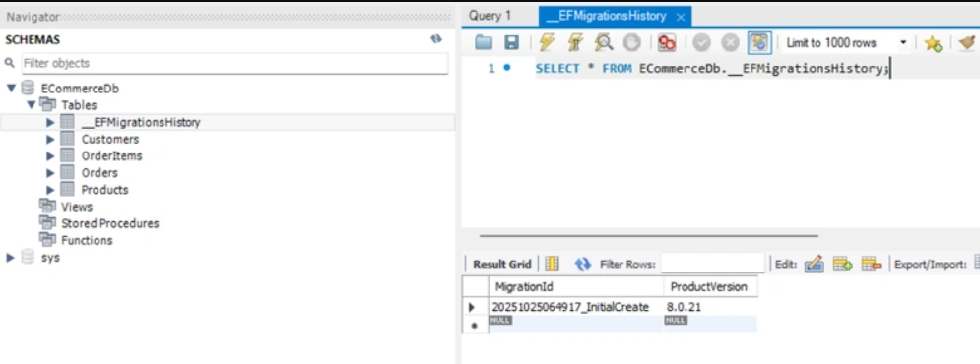Screen dimensions: 980x364
Task: Close the __EFMigrationsHistory tab
Action: coord(681,17)
